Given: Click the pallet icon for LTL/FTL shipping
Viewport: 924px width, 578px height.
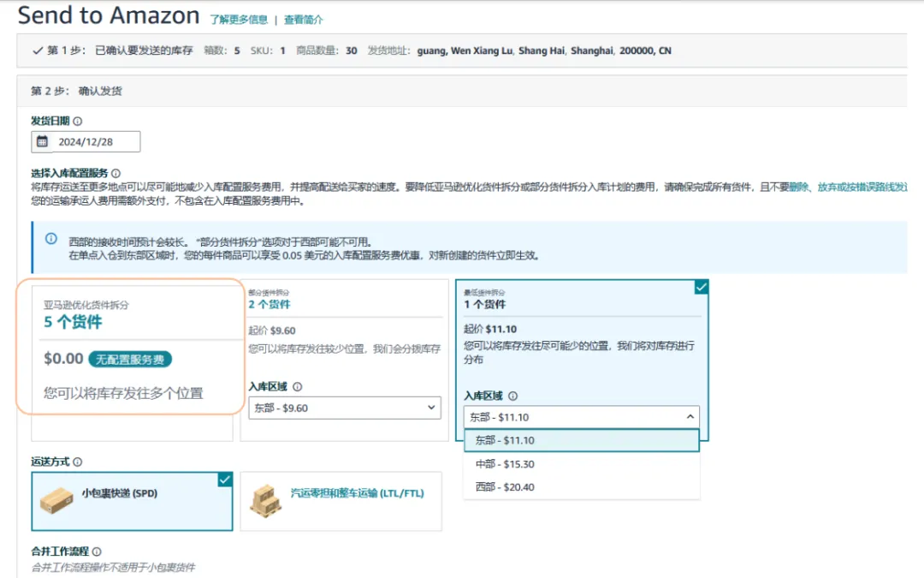Looking at the screenshot, I should pyautogui.click(x=266, y=500).
